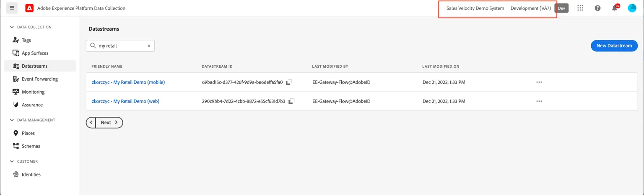Open zkorczyc - My Retail Demo (web) link
Image resolution: width=644 pixels, height=195 pixels.
click(x=125, y=101)
